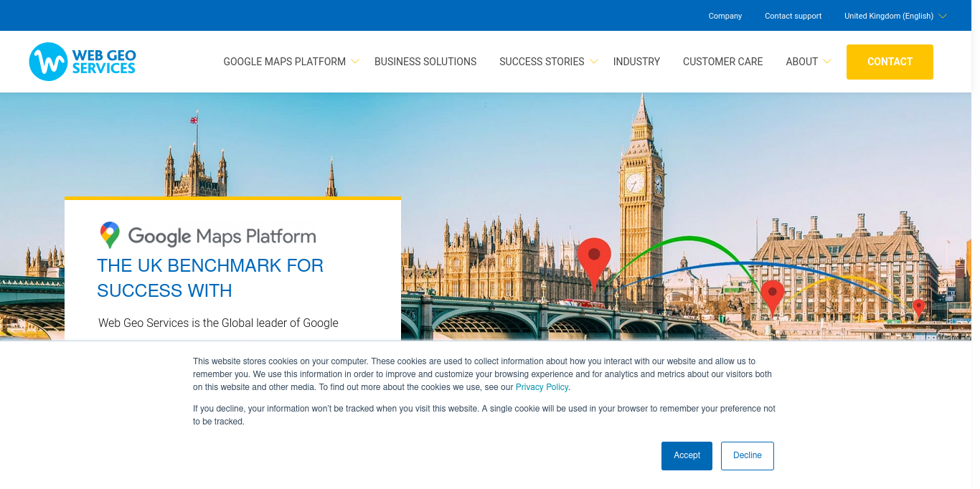This screenshot has height=489, width=980.
Task: Open the BUSINESS SOLUTIONS nav item
Action: pyautogui.click(x=425, y=62)
